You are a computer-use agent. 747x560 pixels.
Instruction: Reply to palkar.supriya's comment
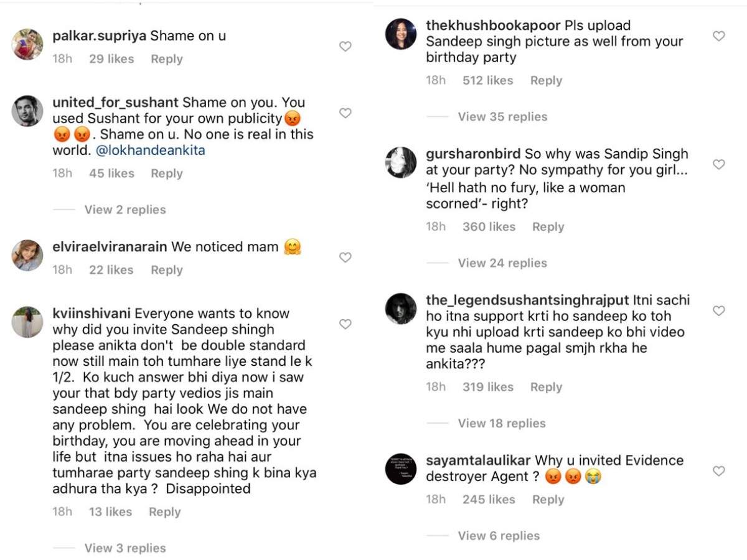167,59
